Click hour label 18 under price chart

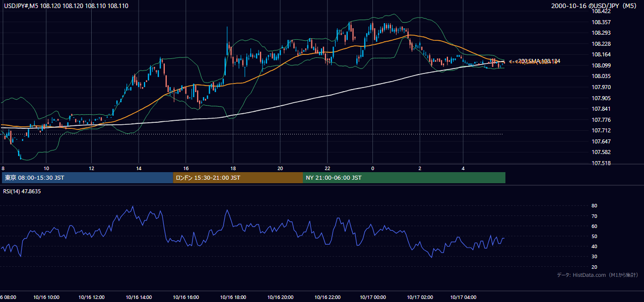pyautogui.click(x=233, y=168)
